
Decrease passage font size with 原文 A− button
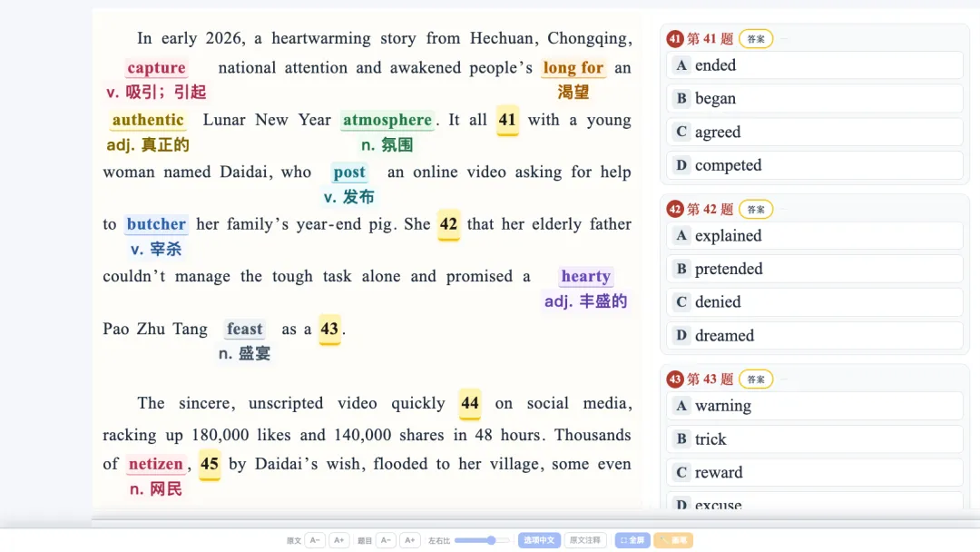315,540
